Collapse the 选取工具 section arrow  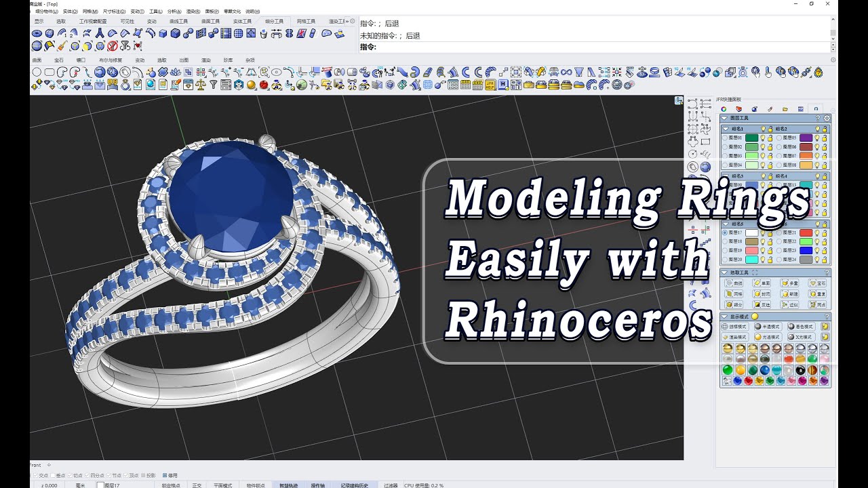(x=724, y=272)
